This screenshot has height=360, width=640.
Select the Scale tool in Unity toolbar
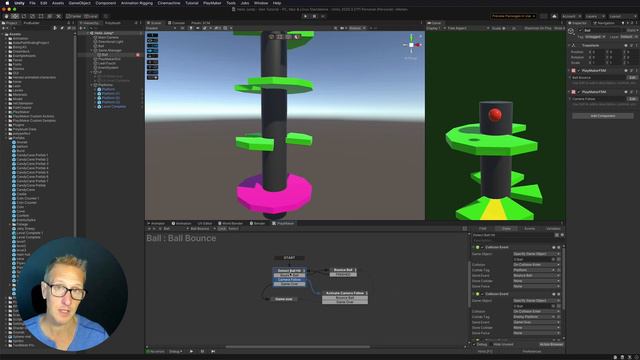(32, 16)
